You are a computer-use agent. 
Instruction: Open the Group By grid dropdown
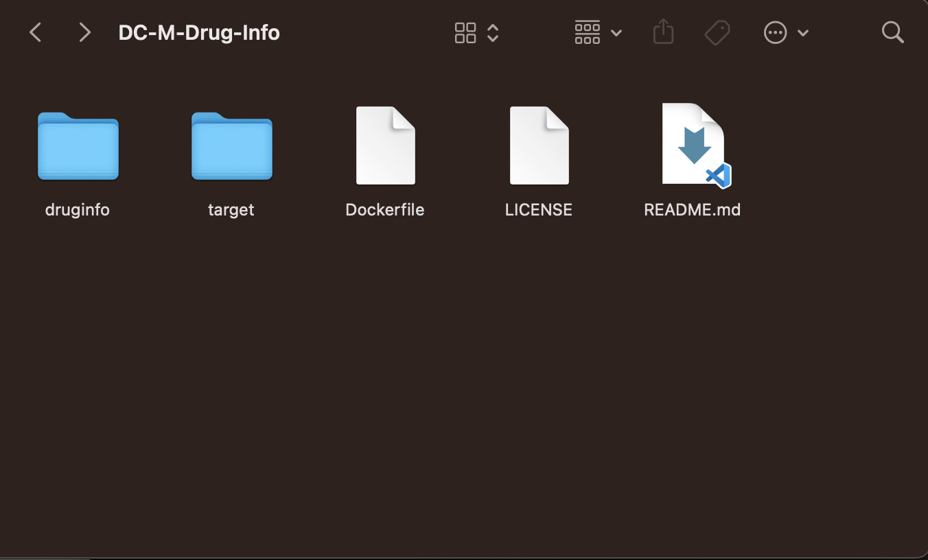(x=598, y=32)
